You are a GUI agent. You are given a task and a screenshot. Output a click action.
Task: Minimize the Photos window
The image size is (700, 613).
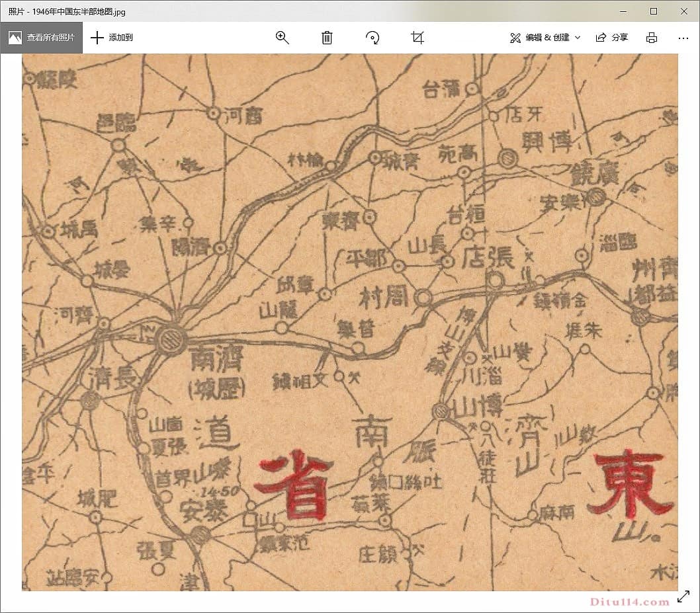tap(623, 11)
